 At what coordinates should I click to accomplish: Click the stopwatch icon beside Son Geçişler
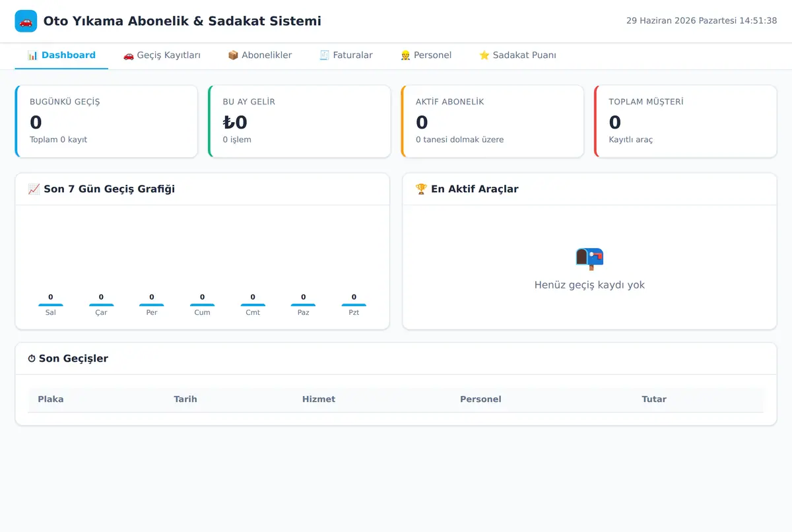point(32,359)
